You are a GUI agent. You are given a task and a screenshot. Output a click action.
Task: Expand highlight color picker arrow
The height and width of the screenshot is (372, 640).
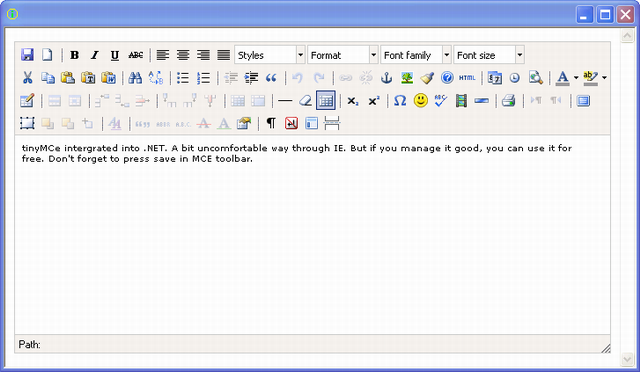point(604,78)
